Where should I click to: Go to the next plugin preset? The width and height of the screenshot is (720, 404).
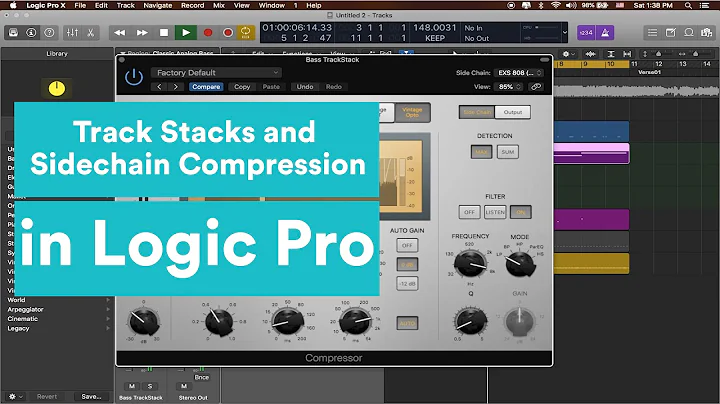[x=175, y=87]
